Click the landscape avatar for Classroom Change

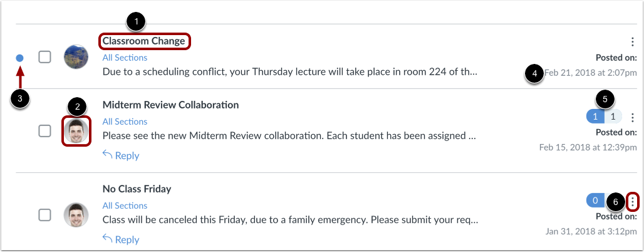(76, 56)
